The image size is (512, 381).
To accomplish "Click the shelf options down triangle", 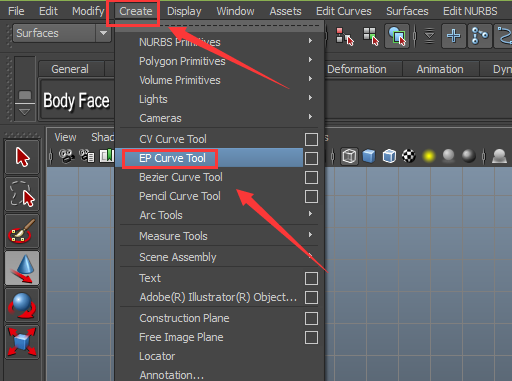I will (x=25, y=112).
